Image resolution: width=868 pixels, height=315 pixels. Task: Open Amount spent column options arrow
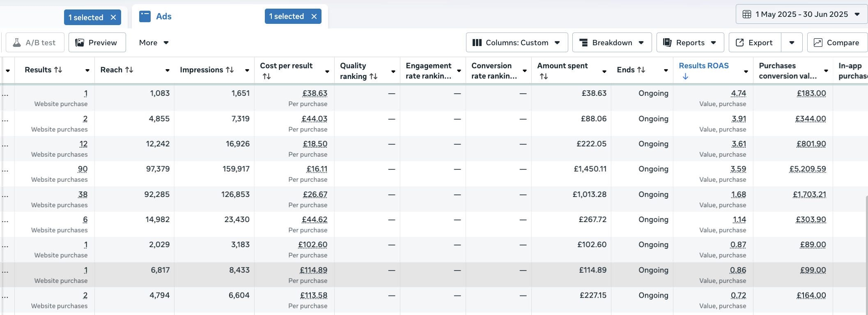coord(604,71)
